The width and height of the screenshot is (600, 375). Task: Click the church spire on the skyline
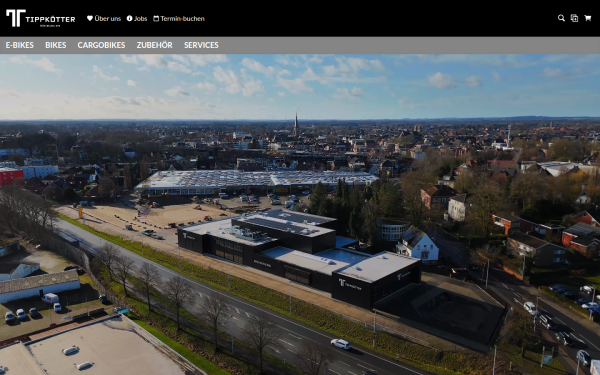click(x=296, y=124)
